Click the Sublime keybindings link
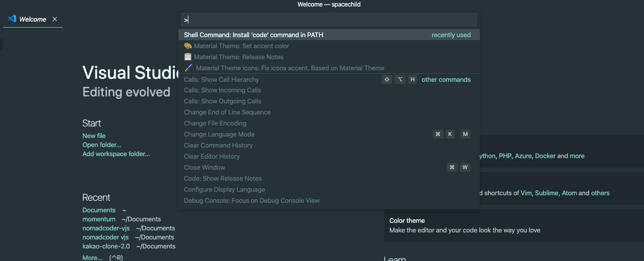 (x=547, y=193)
